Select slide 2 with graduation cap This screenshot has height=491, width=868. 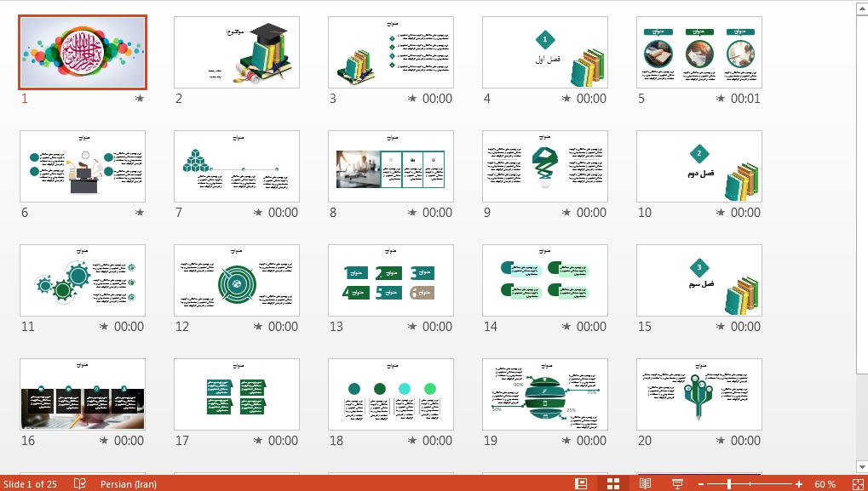[x=236, y=52]
